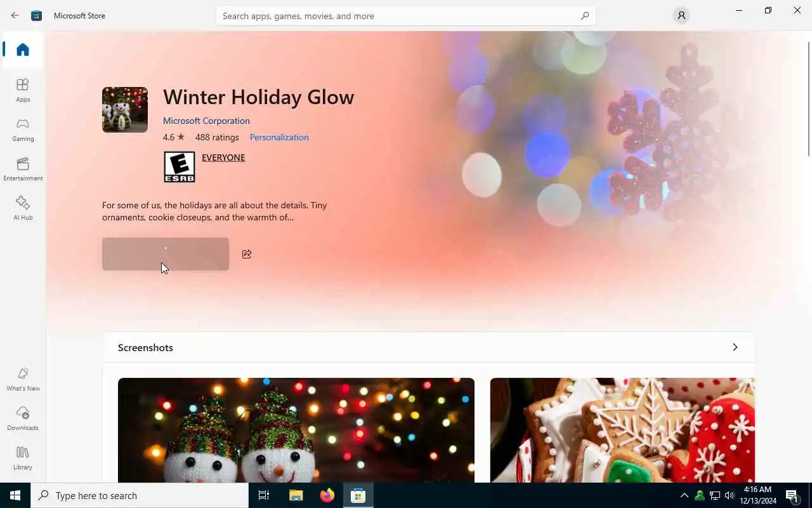Click the 488 ratings text
Screen dimensions: 812x508
217,137
